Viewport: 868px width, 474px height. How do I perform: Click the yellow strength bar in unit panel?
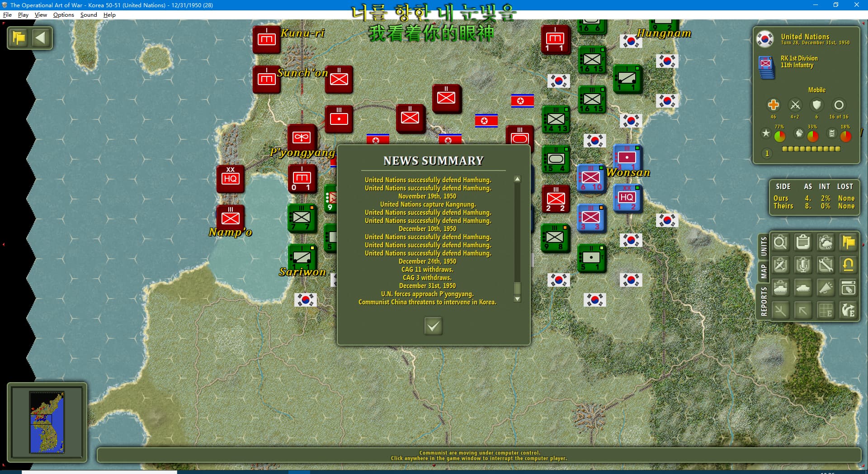pyautogui.click(x=811, y=149)
